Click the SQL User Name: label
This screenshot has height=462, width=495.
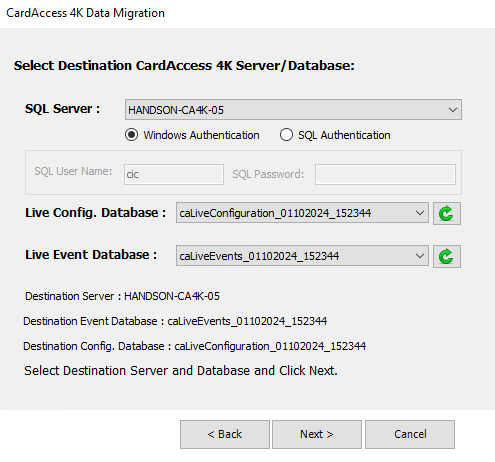coord(73,171)
